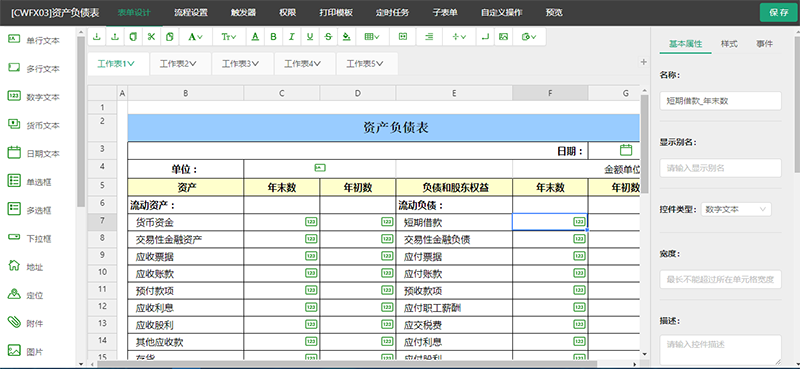
Task: Add a 单选框 control from sidebar
Action: coord(30,182)
